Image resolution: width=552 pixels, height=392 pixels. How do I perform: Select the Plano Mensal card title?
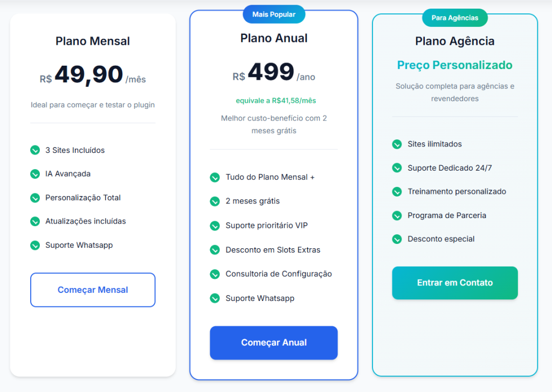point(93,41)
